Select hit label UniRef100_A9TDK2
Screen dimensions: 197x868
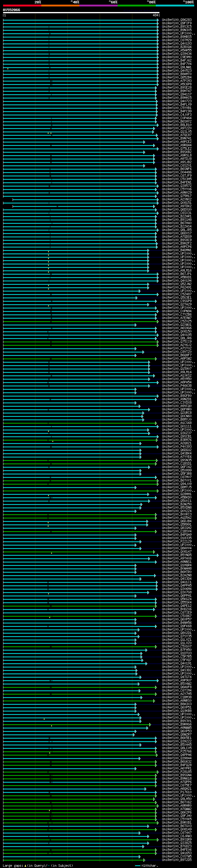coord(177,206)
